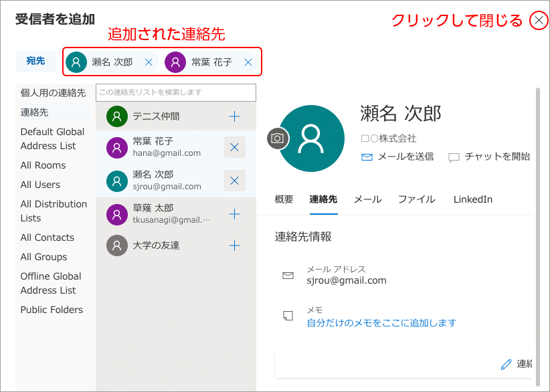
Task: Close the 受信者を追加 dialog
Action: point(539,21)
